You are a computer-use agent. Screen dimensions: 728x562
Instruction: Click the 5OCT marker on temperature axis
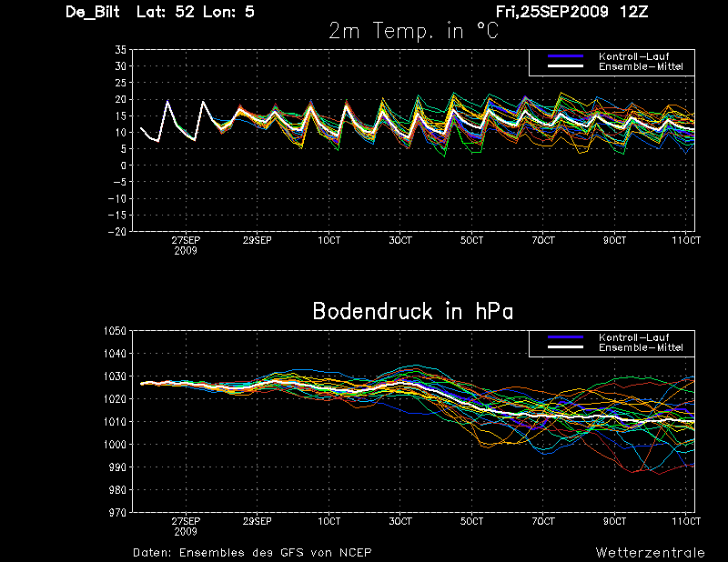[x=471, y=240]
